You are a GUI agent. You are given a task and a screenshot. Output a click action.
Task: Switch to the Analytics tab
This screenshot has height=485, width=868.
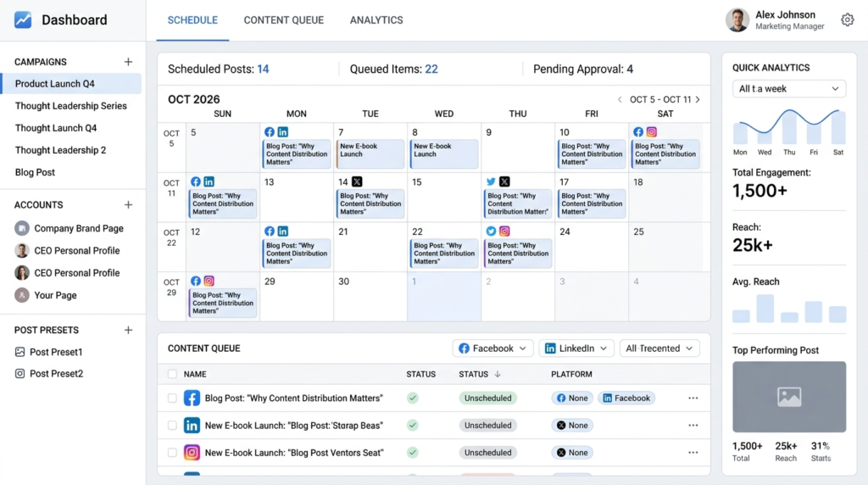click(x=376, y=20)
